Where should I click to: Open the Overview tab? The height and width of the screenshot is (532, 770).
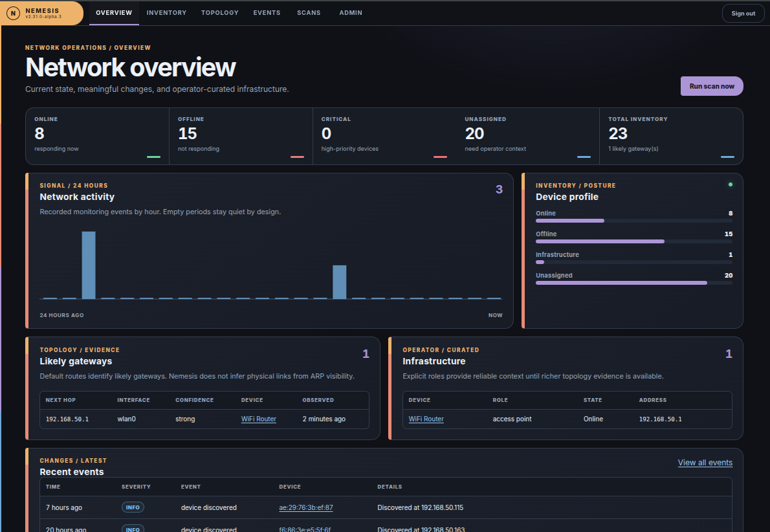pos(114,13)
